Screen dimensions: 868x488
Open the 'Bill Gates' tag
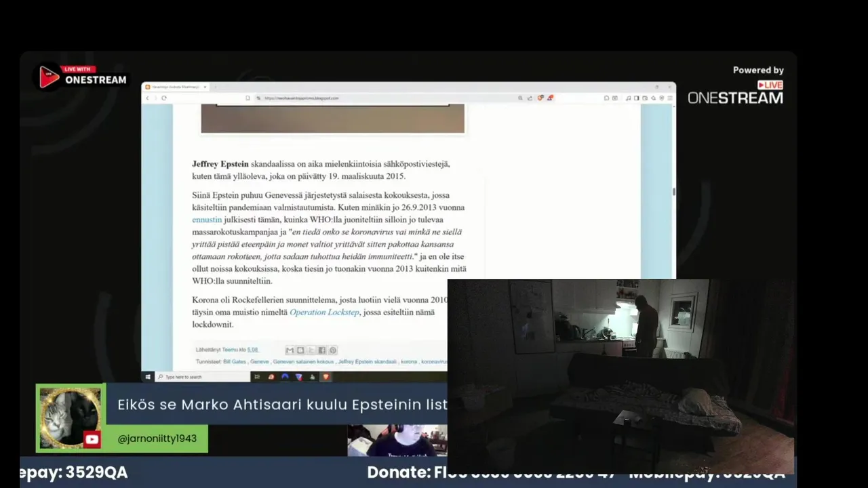[x=235, y=362]
